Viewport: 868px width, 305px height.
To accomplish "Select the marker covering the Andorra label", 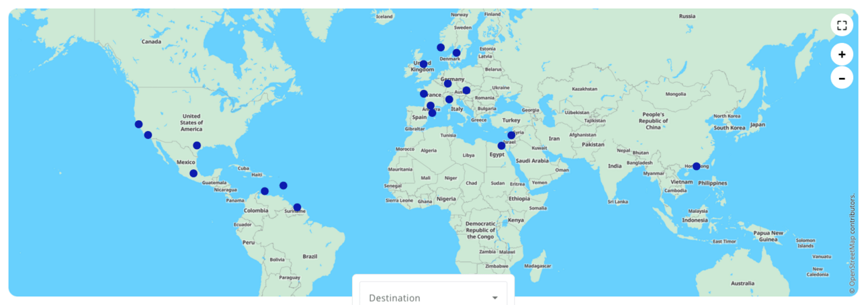I will click(x=431, y=106).
